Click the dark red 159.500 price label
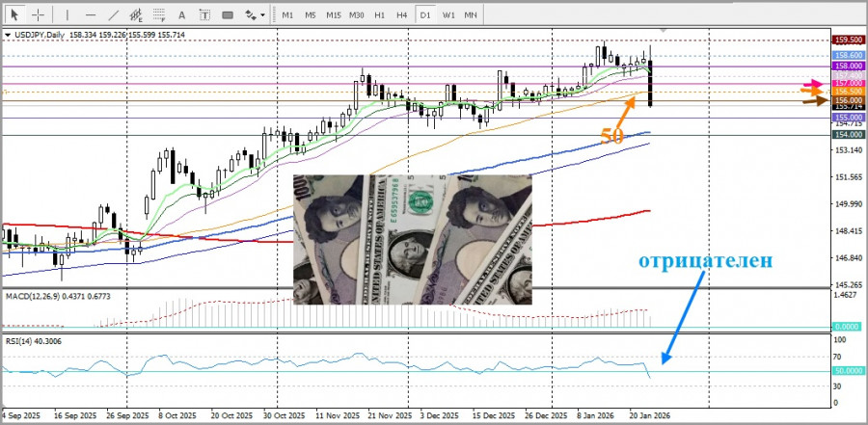Screen dimensions: 868x425 coord(848,40)
